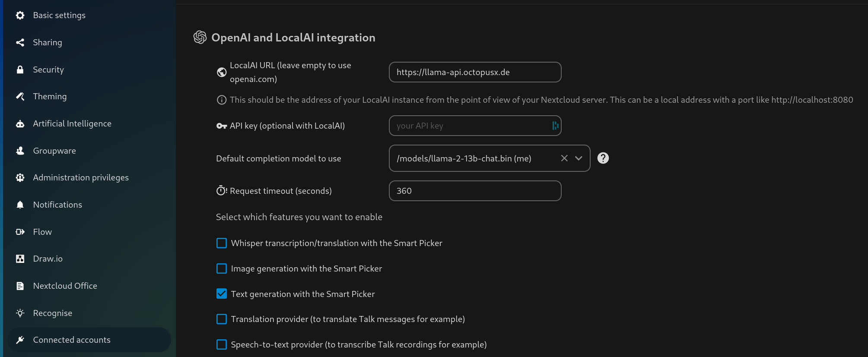The image size is (868, 357).
Task: Go to Nextcloud Office settings
Action: 89,286
